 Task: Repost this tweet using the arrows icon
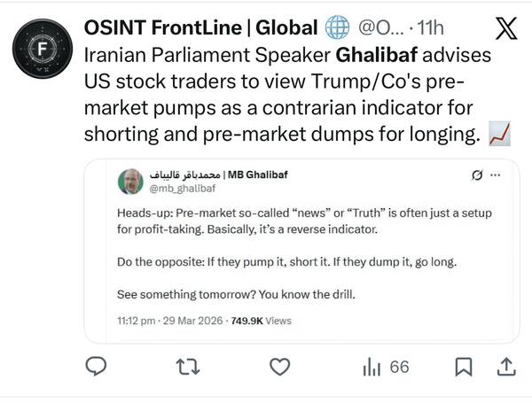coord(188,366)
